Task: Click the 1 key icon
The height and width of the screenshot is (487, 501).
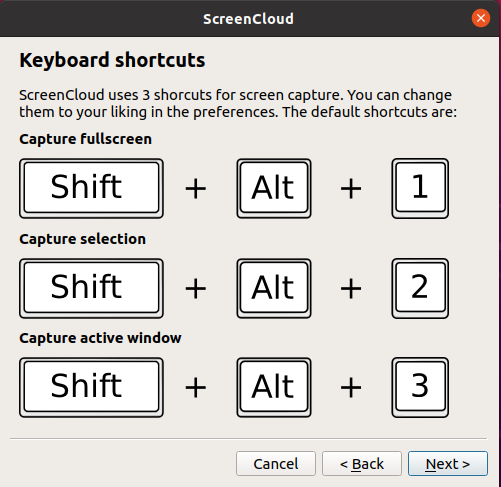Action: click(x=420, y=188)
